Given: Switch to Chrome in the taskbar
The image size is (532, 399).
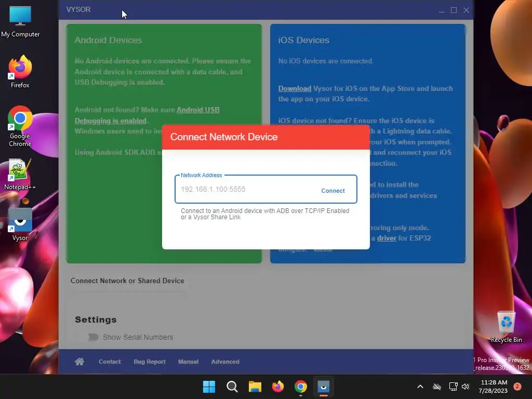Looking at the screenshot, I should pos(301,387).
